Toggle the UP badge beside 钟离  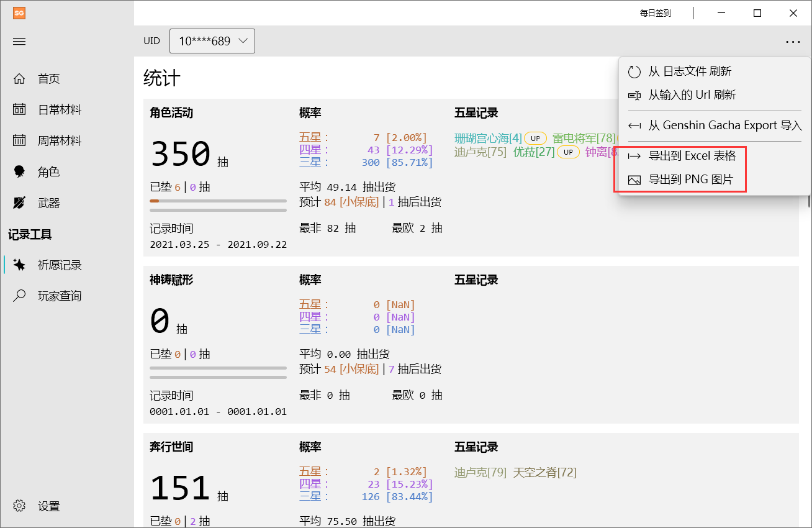pos(568,152)
